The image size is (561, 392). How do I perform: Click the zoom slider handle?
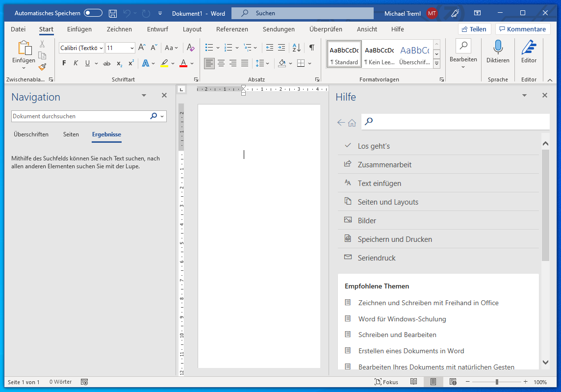pos(497,382)
